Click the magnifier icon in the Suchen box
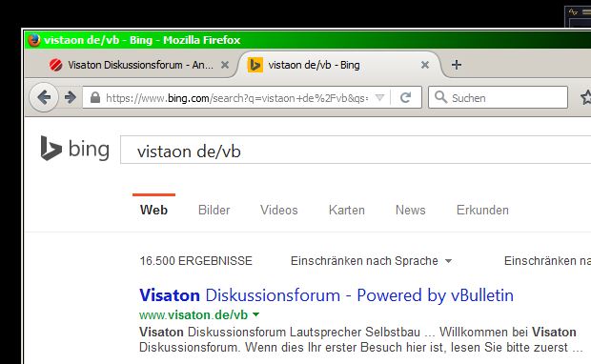Screen dimensions: 591x364 click(x=440, y=97)
